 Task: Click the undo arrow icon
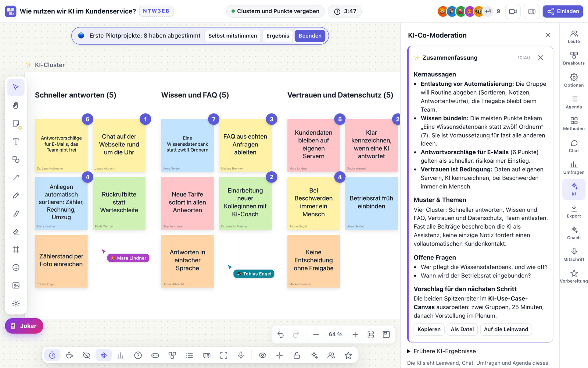coord(281,335)
